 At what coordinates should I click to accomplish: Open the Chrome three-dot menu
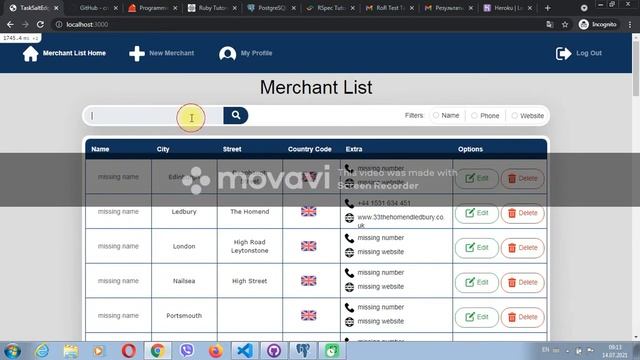[x=630, y=24]
